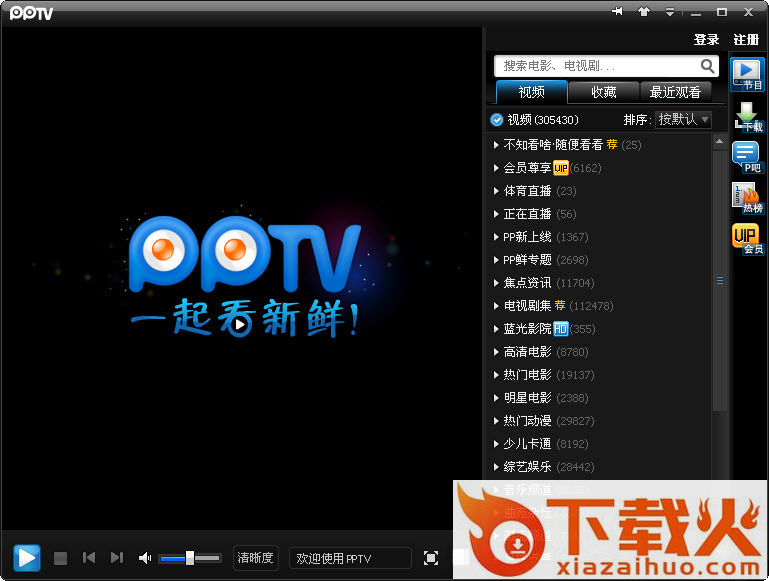This screenshot has height=581, width=769.
Task: Click the VIP badge next to 会员尊享
Action: click(561, 168)
